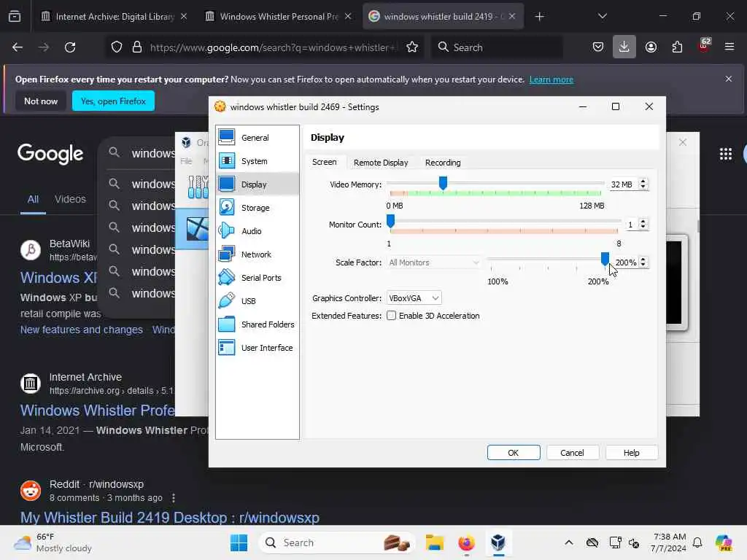Viewport: 747px width, 560px height.
Task: Click Video Memory slider handle
Action: tap(443, 182)
